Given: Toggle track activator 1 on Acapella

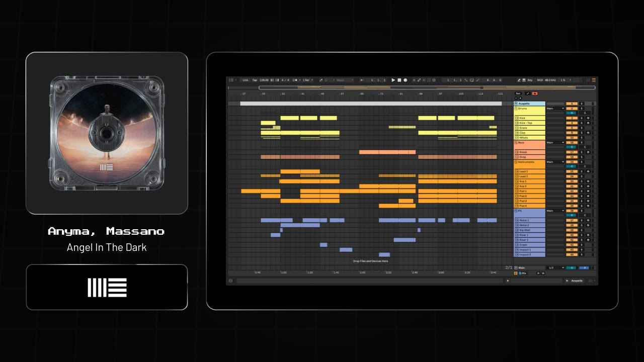Looking at the screenshot, I should click(572, 104).
